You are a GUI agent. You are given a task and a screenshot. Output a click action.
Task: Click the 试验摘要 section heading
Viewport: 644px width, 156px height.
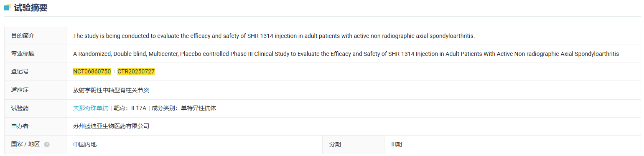pos(31,7)
